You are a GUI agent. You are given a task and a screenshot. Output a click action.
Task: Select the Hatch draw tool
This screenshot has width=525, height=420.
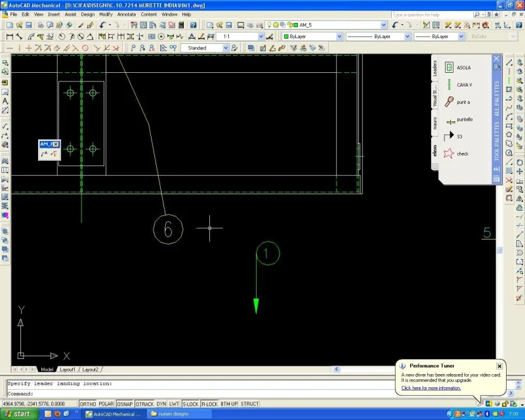509,171
